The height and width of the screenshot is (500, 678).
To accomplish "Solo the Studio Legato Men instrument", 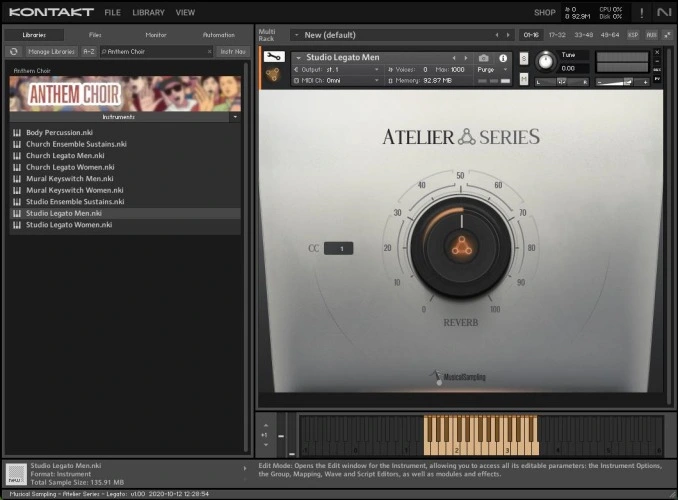I will (x=524, y=58).
